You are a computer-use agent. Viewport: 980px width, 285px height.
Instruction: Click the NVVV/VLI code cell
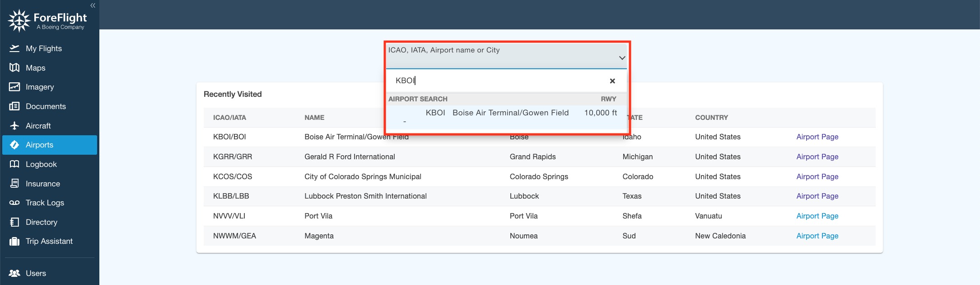(229, 216)
